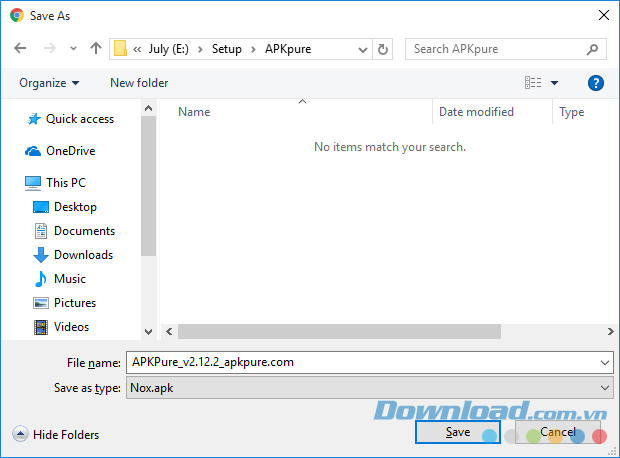The image size is (620, 458).
Task: Open the recent locations dropdown arrow
Action: (x=73, y=49)
